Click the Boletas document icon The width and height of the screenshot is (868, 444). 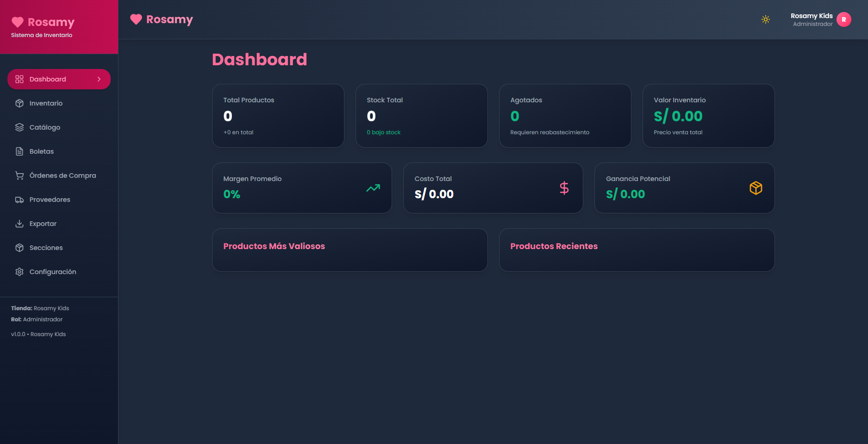(19, 151)
